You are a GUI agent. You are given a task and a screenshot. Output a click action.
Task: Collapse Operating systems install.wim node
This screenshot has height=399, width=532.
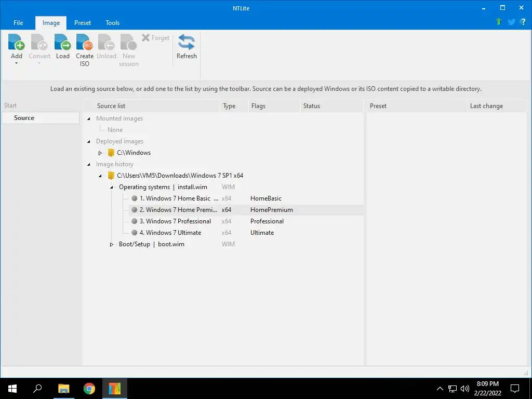[112, 187]
